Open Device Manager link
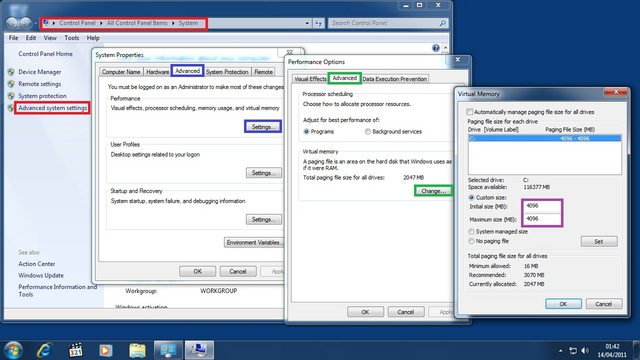640x360 pixels. [40, 72]
